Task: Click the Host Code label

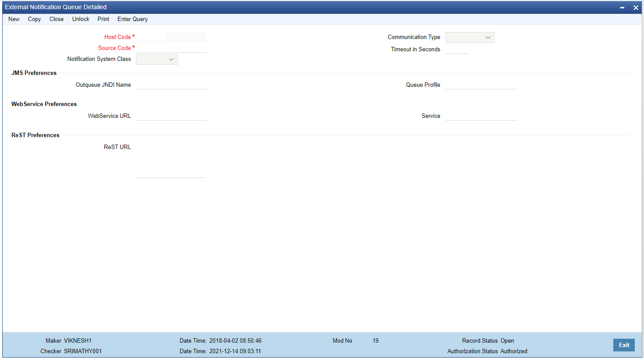Action: tap(118, 37)
